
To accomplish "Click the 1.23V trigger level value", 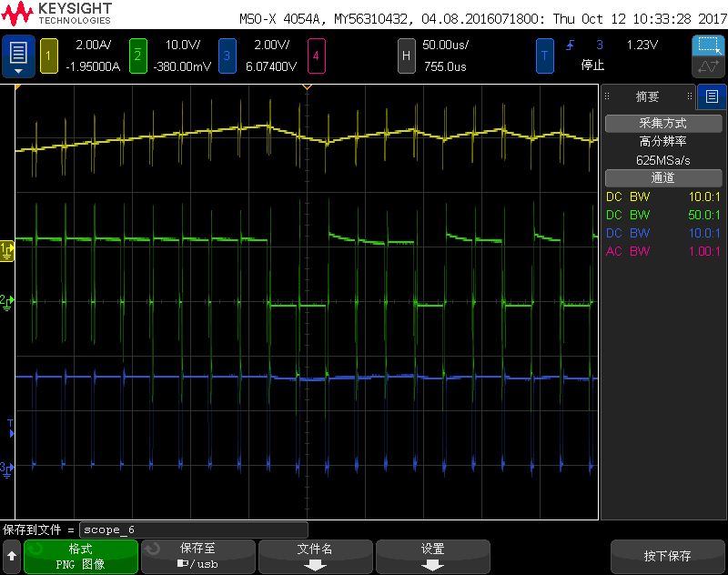I will [642, 45].
